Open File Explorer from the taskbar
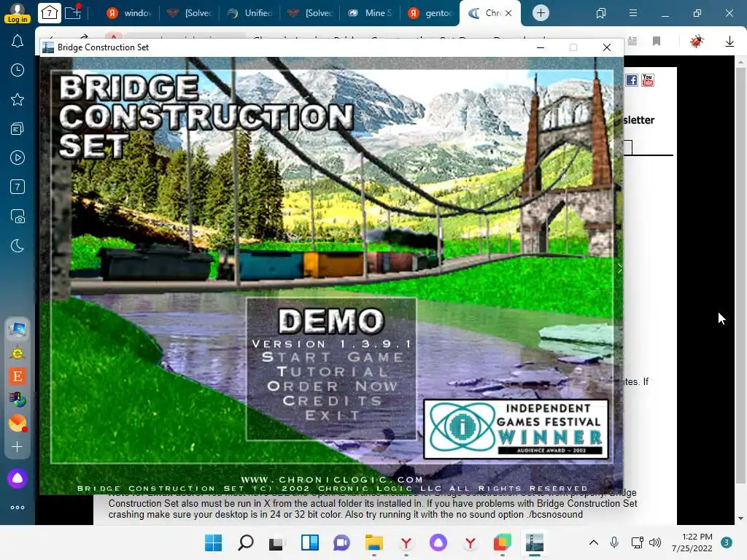This screenshot has width=747, height=560. point(374,542)
